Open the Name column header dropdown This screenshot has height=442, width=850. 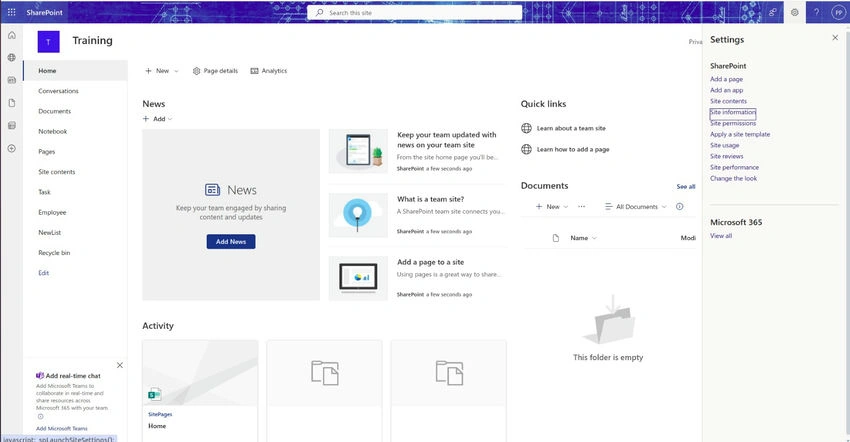[583, 238]
